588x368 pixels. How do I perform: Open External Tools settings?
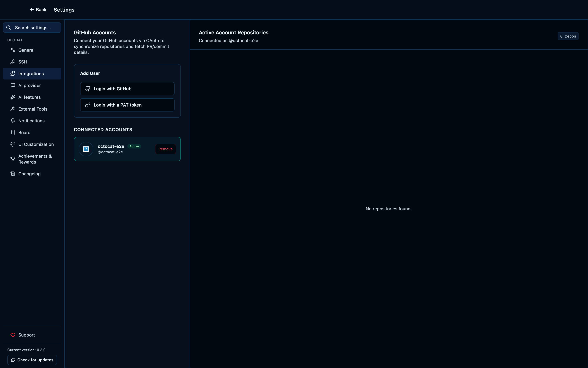pyautogui.click(x=32, y=109)
